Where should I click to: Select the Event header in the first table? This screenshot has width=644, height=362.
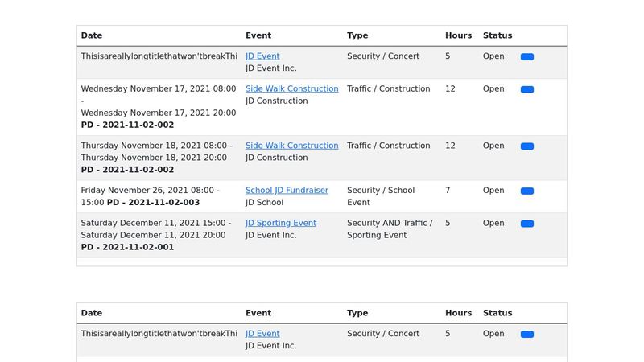(258, 35)
